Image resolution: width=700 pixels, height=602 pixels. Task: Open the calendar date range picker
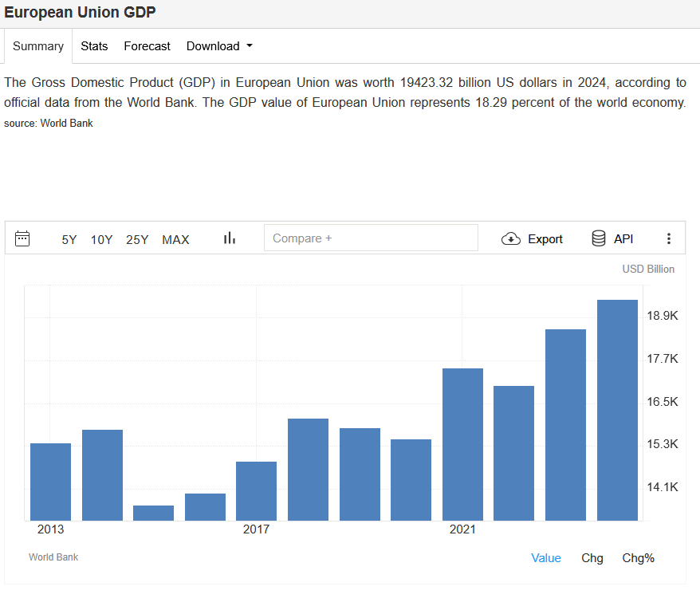(22, 238)
